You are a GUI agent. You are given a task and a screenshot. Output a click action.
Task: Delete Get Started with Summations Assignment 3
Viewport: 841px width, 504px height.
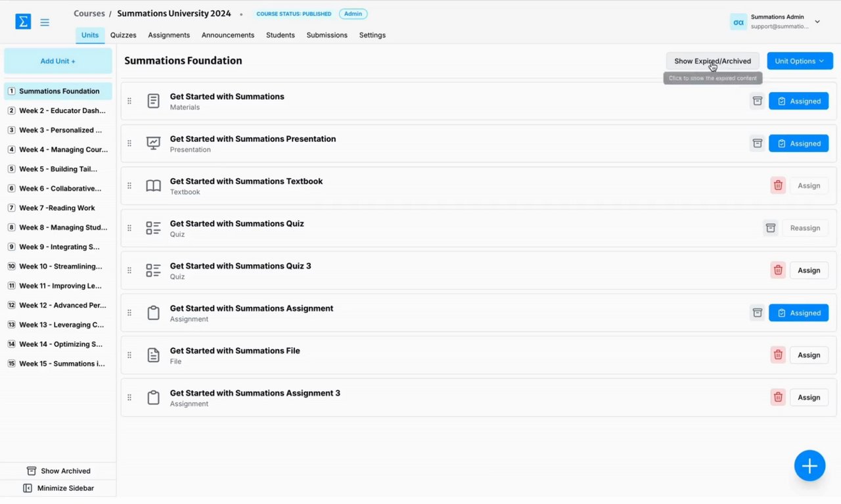[x=778, y=398]
